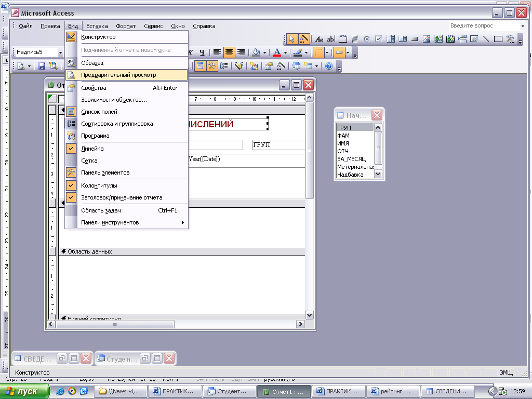Select the Option Button tool in toolbox
The image size is (532, 399).
(x=366, y=39)
